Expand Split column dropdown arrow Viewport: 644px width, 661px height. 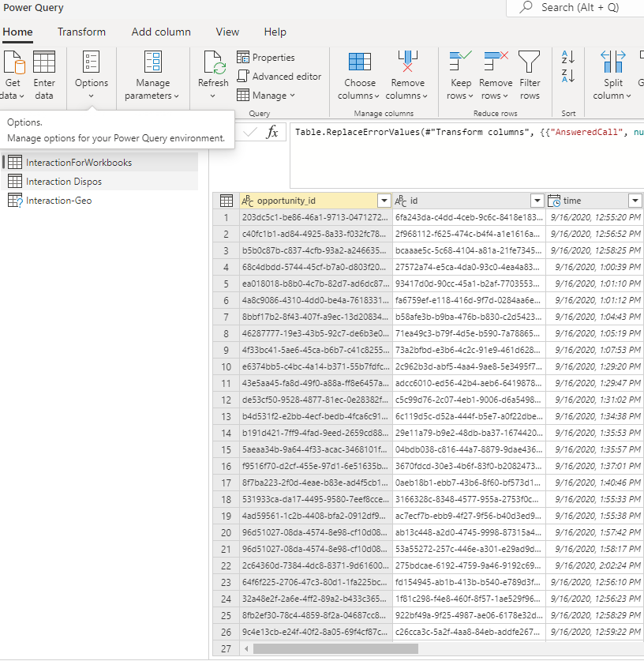click(628, 96)
